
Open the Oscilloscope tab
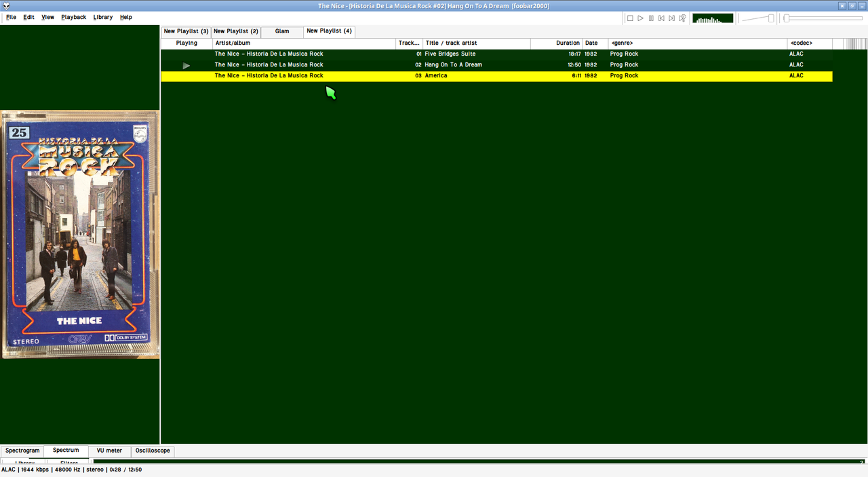point(153,451)
